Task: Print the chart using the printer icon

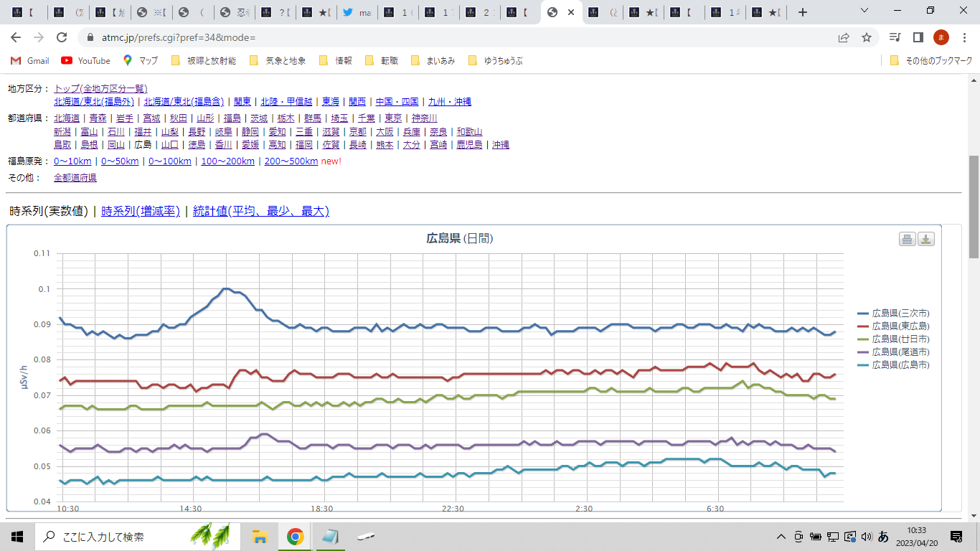Action: point(907,239)
